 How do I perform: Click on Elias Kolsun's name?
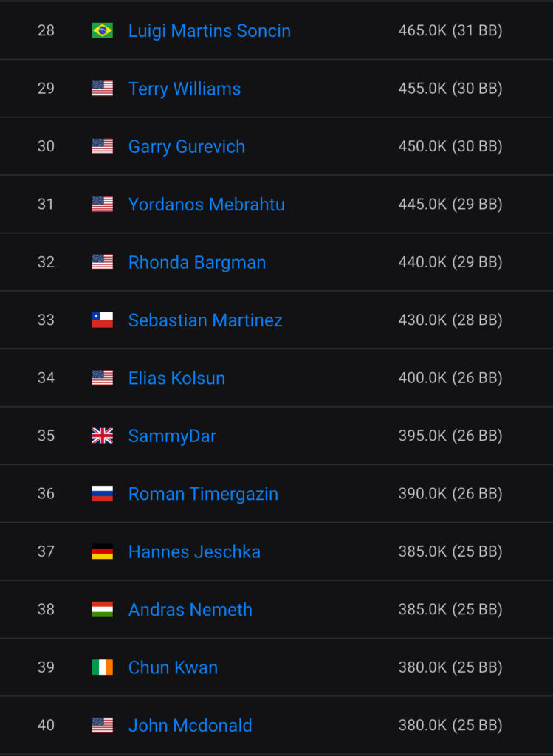(176, 378)
